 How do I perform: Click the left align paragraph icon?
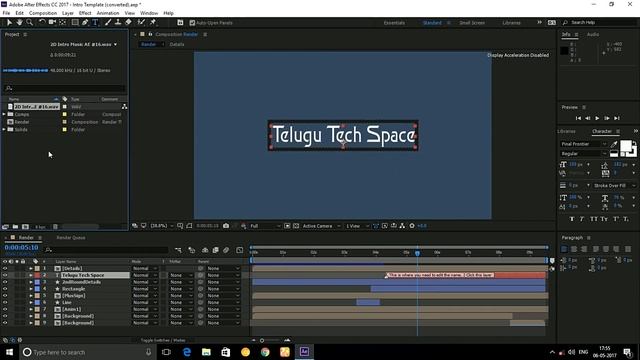[564, 249]
